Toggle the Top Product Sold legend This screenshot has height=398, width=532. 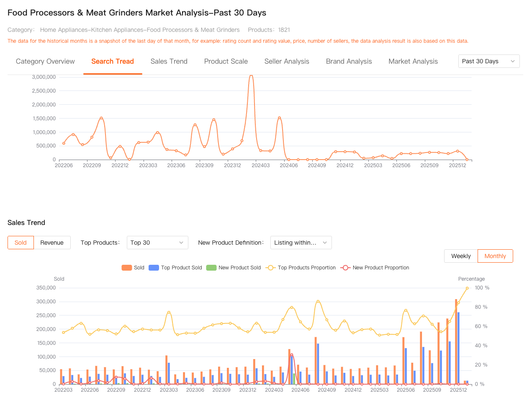click(x=176, y=268)
